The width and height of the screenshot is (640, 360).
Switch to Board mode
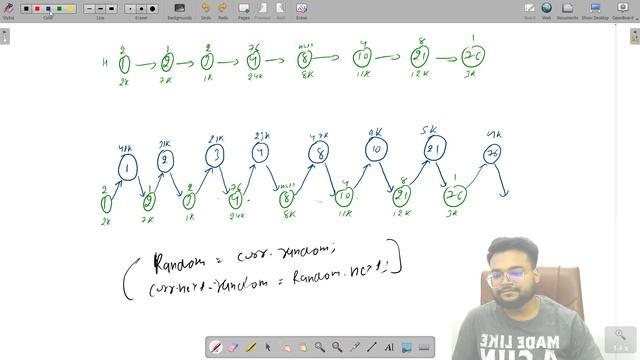pyautogui.click(x=529, y=11)
